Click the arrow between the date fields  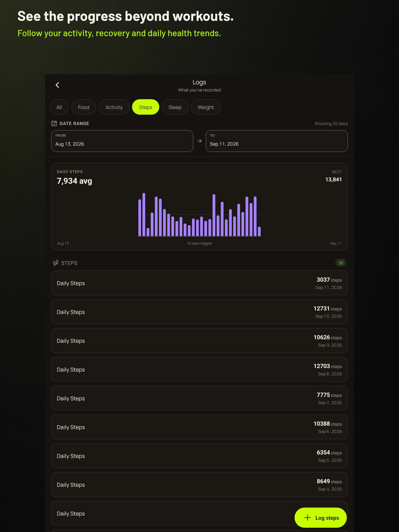coord(199,141)
